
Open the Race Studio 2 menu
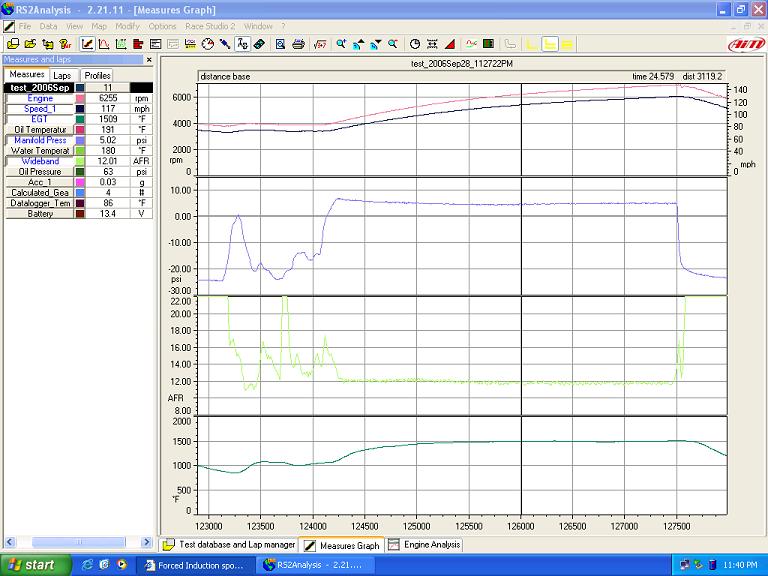(211, 26)
